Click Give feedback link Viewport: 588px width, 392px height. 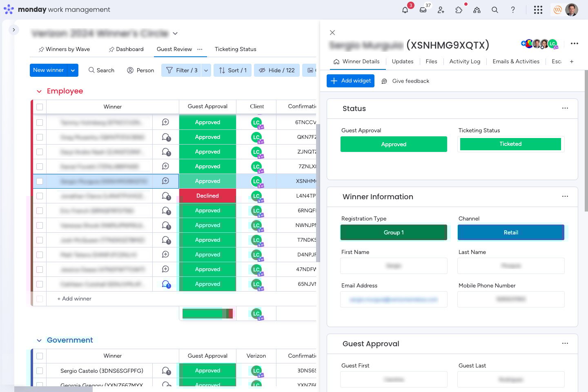point(405,81)
